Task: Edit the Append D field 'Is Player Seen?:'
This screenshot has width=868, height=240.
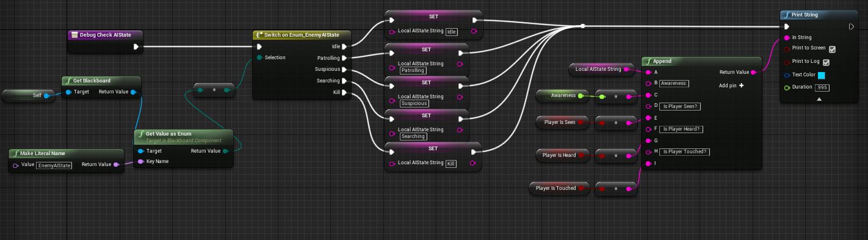Action: click(681, 106)
